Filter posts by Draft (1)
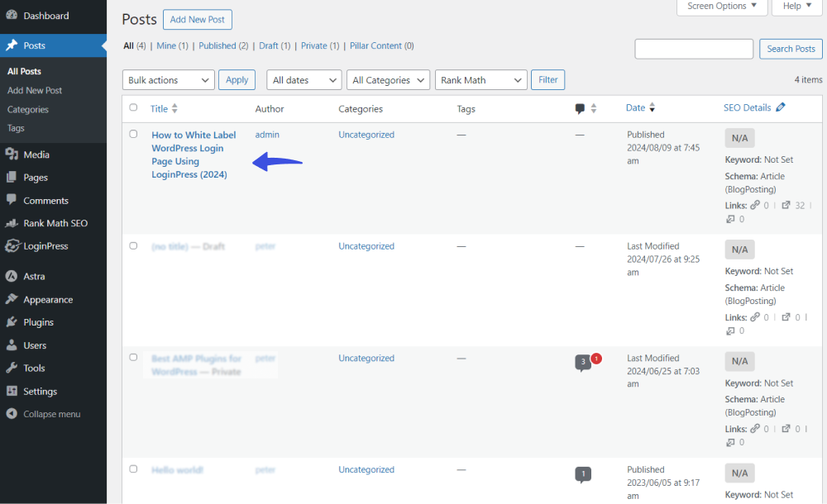Screen dimensions: 827x504 point(275,46)
